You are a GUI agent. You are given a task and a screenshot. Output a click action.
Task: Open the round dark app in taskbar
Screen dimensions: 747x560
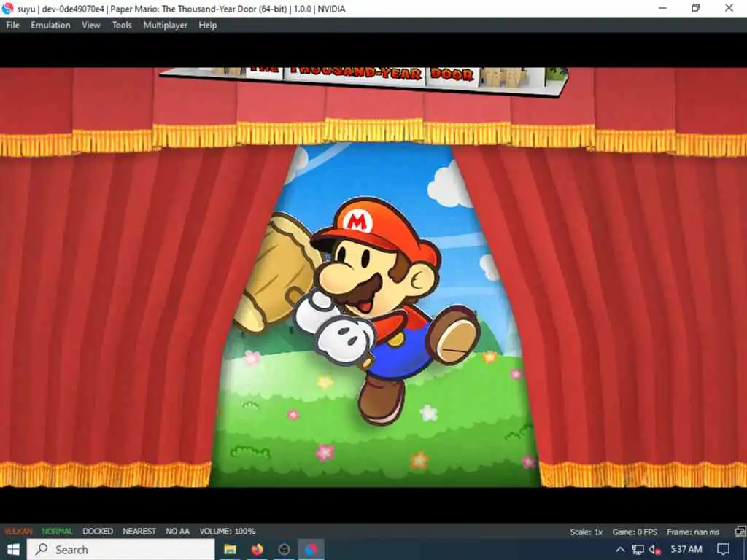[x=284, y=550]
